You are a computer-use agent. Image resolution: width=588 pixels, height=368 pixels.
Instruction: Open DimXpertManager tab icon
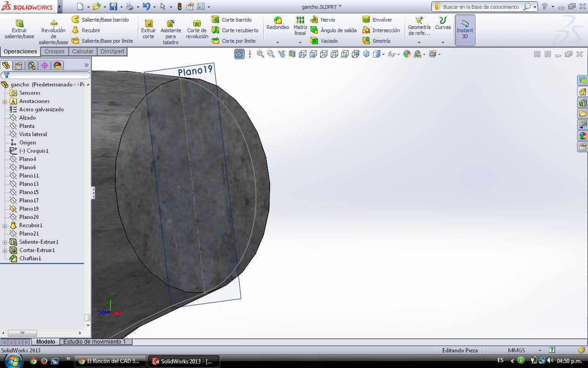tap(45, 65)
